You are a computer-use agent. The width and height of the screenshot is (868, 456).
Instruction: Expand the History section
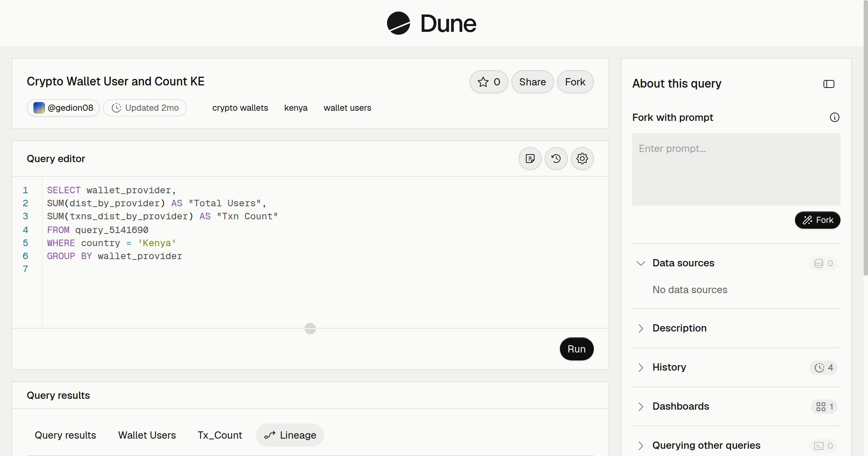click(641, 367)
